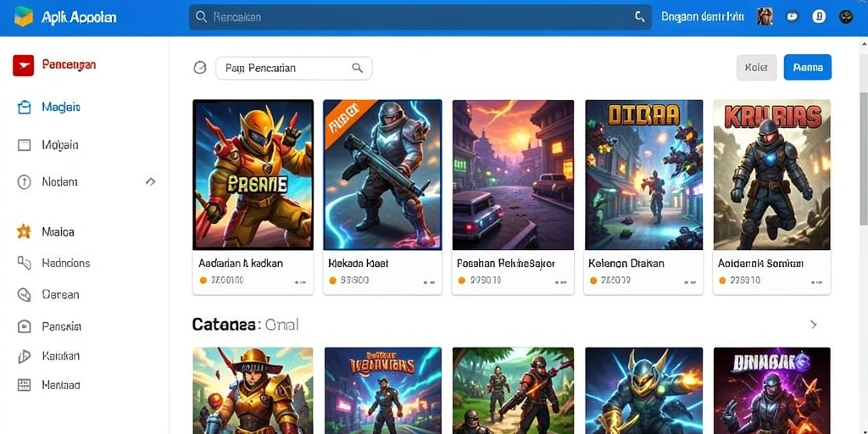The image size is (868, 434).
Task: Click the vertical scrollbar thumb
Action: point(864,159)
